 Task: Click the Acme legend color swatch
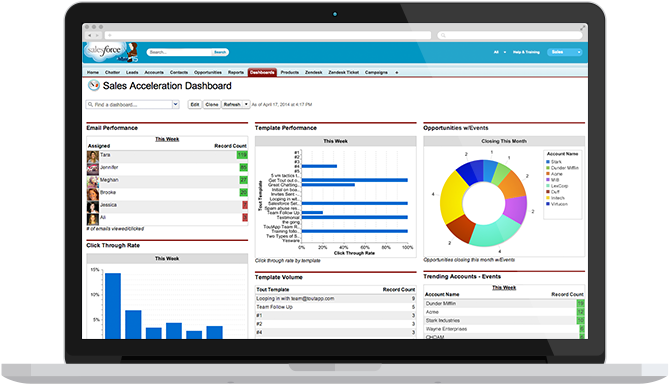pyautogui.click(x=548, y=174)
